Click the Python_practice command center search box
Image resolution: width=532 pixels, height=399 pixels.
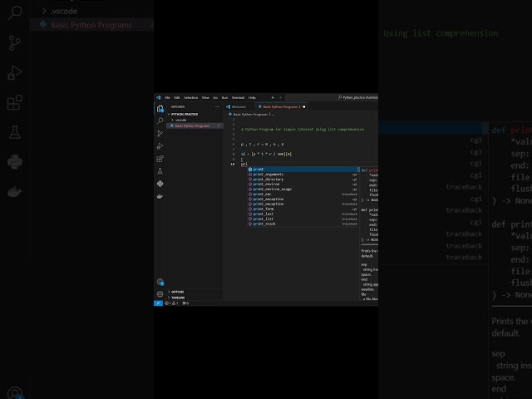click(332, 98)
